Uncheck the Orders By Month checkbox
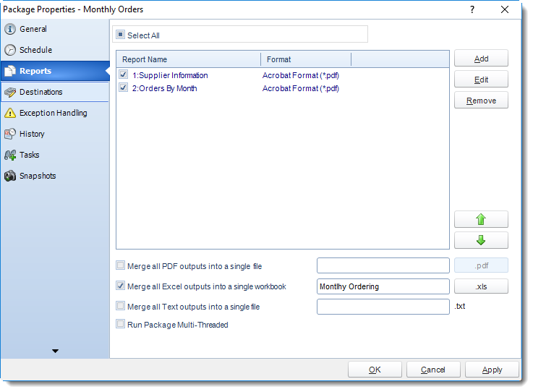The width and height of the screenshot is (533, 392). [x=124, y=88]
